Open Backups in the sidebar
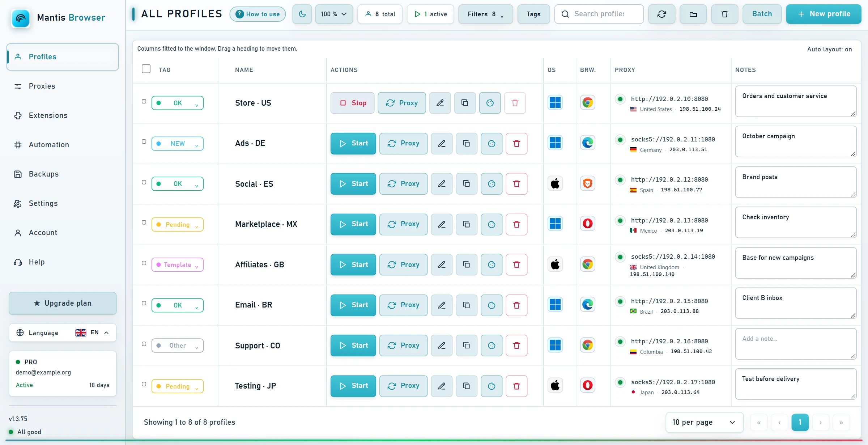This screenshot has width=868, height=445. pos(63,174)
